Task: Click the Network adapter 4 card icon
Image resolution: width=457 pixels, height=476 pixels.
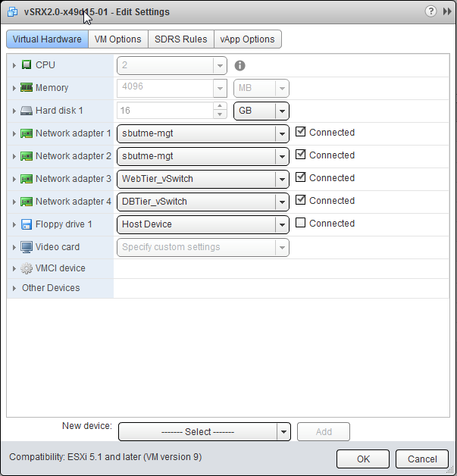Action: click(x=27, y=202)
